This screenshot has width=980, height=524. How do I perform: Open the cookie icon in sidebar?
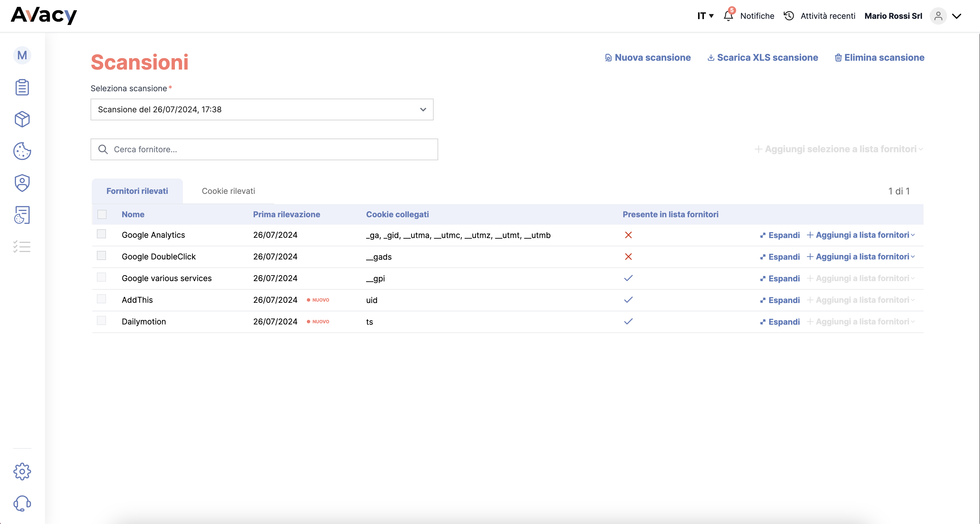click(22, 151)
